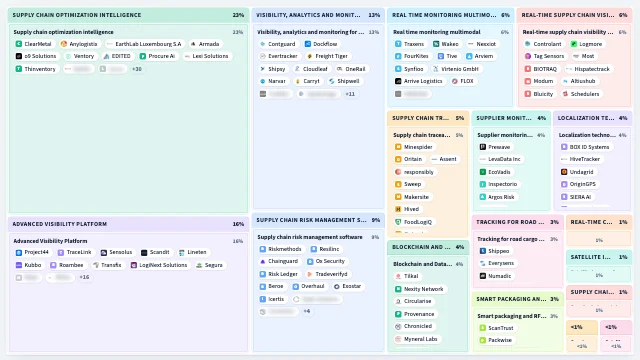Click the Dockflow logo icon
The image size is (640, 360).
tap(308, 44)
